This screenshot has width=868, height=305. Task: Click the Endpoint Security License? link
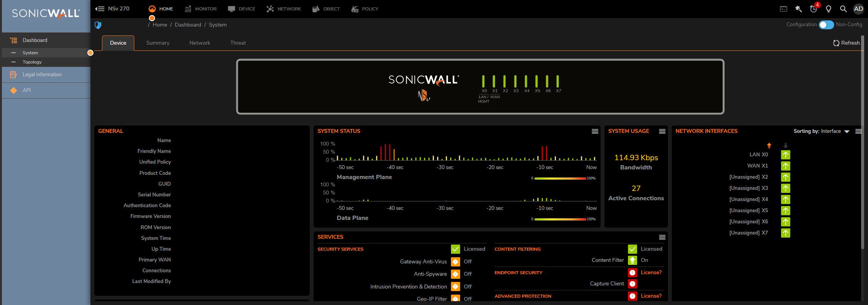(x=651, y=273)
